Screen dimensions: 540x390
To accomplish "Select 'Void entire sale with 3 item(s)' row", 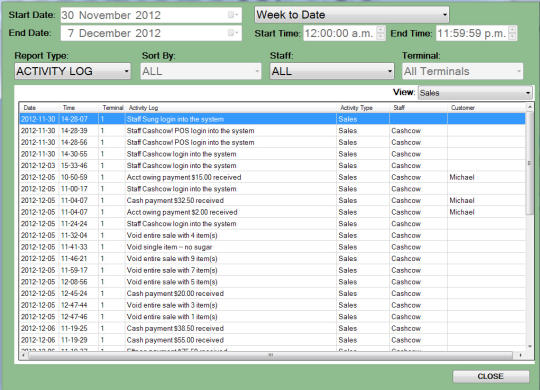I will point(272,305).
